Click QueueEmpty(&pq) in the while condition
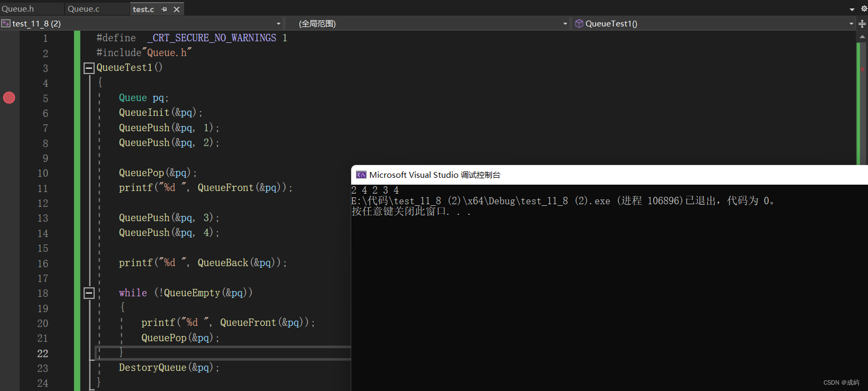Image resolution: width=868 pixels, height=391 pixels. click(x=206, y=293)
